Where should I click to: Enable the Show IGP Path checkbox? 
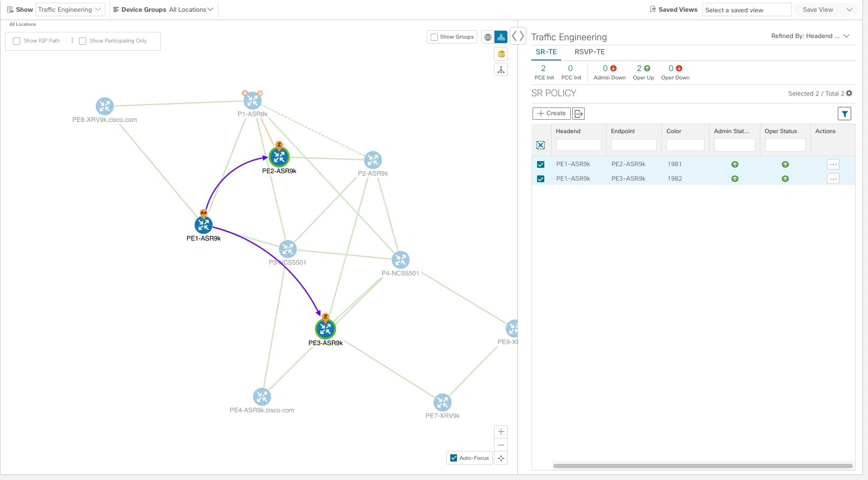click(17, 41)
